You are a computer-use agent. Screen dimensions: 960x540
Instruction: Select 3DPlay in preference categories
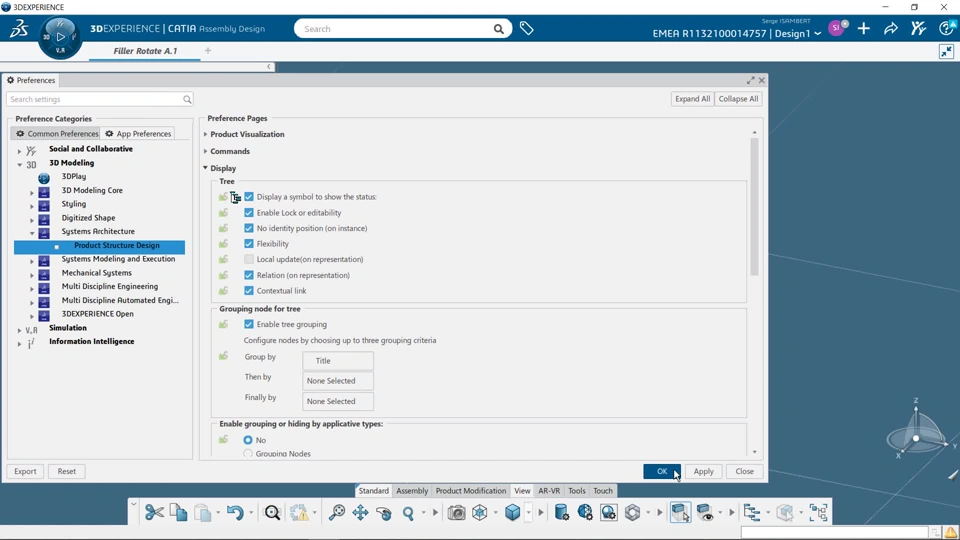coord(73,176)
